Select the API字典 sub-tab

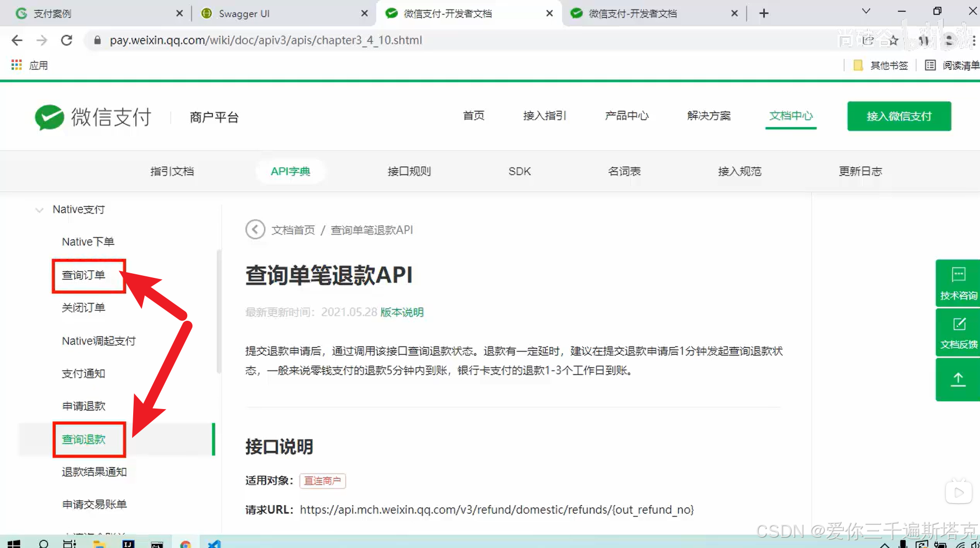(291, 171)
